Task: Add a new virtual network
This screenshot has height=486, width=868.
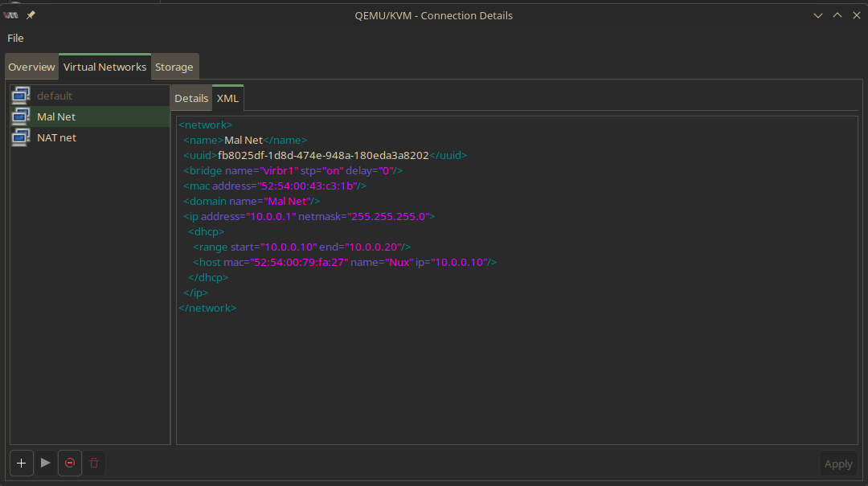Action: 22,463
